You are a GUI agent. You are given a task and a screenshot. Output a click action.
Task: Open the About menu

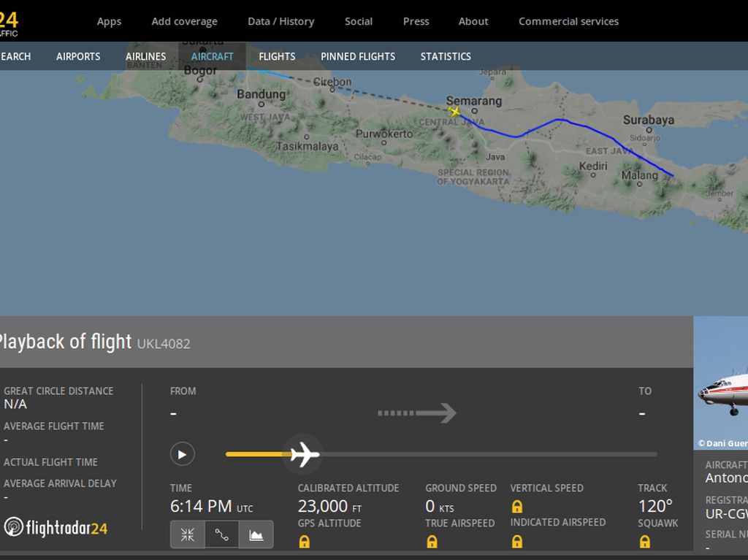coord(473,21)
